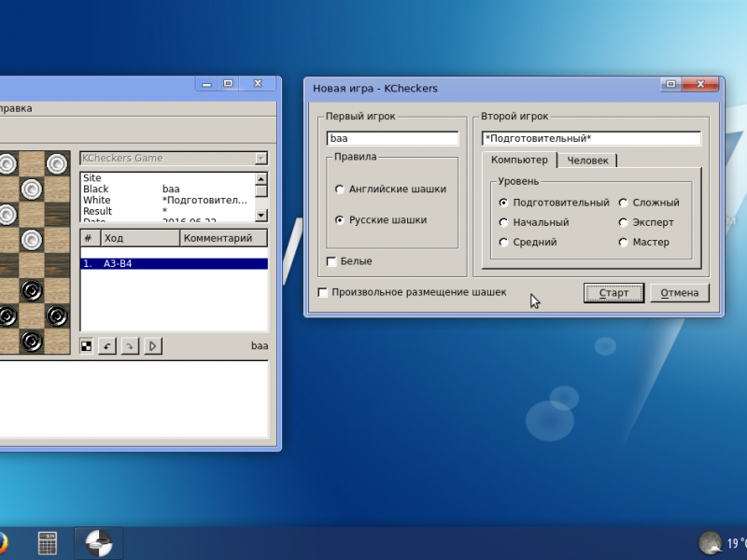Screen dimensions: 747x560
Task: Open the weather icon in the system tray
Action: click(710, 543)
